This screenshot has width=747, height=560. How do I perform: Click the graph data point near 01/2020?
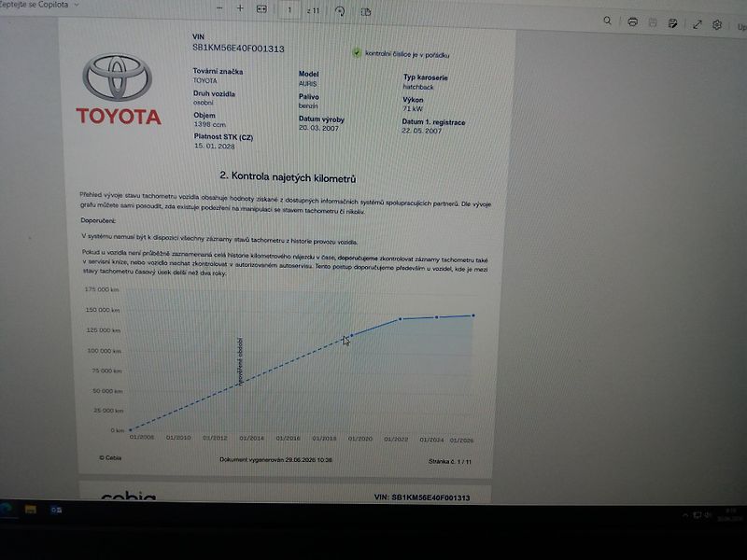pyautogui.click(x=352, y=336)
